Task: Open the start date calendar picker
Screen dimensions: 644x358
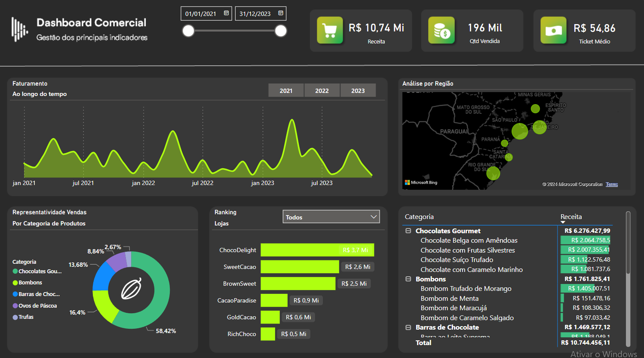Action: 227,13
